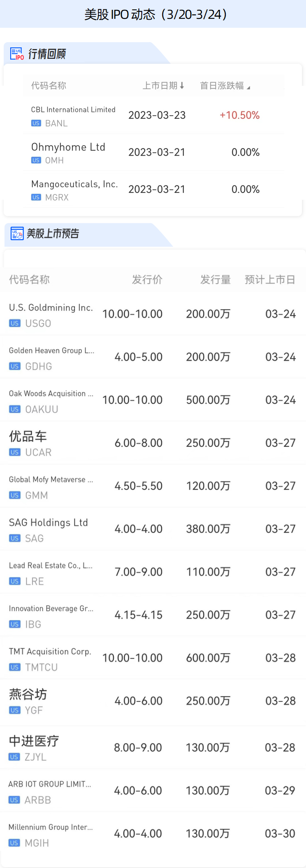306x868 pixels.
Task: Select the 美股上市预告 section tab
Action: pos(53,234)
